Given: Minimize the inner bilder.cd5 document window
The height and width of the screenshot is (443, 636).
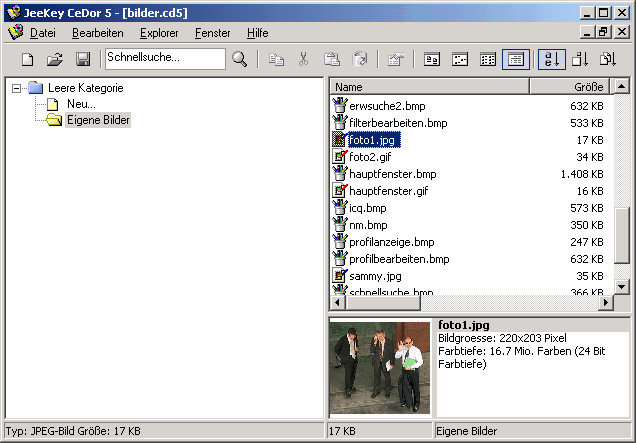Looking at the screenshot, I should (587, 32).
